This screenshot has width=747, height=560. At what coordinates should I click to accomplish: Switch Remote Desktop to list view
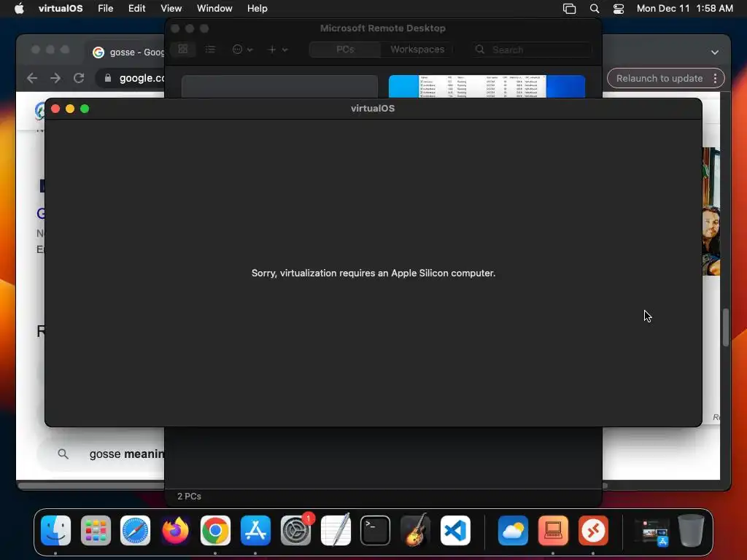(210, 49)
